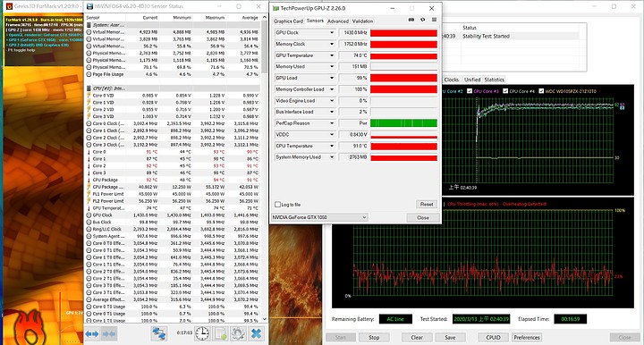Open Unified tab in stability test
644x345 pixels.
click(472, 80)
